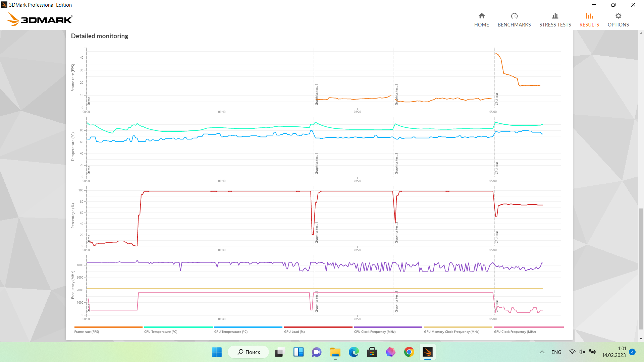Screen dimensions: 644x362
Task: Click GPU Clock Frequency pink legend bar
Action: point(529,327)
